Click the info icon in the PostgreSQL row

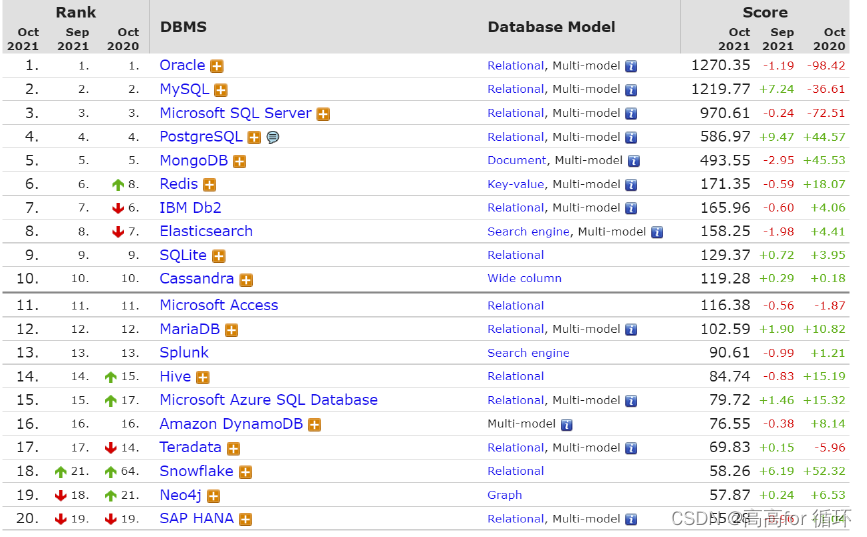pyautogui.click(x=631, y=138)
